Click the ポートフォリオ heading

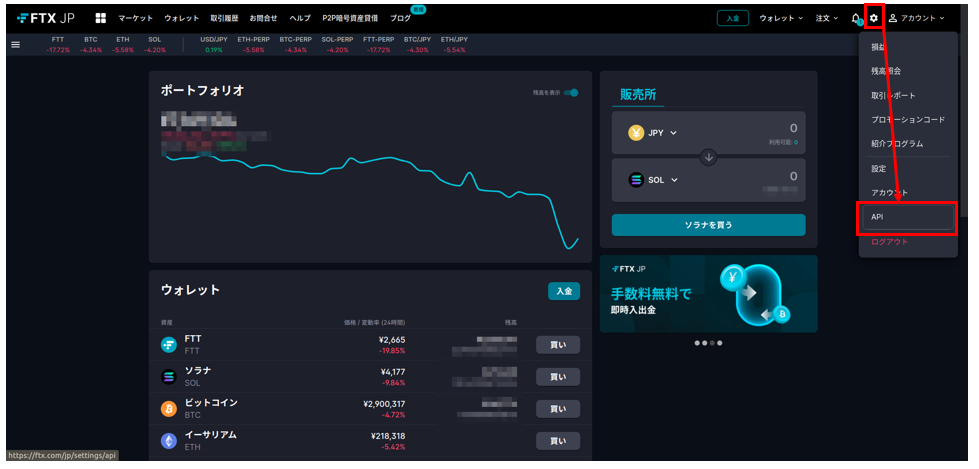tap(202, 91)
